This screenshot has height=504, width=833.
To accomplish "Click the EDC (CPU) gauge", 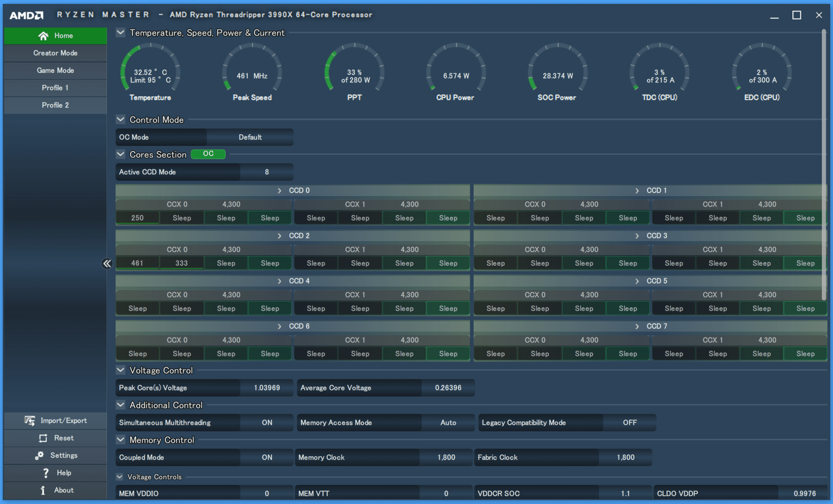I will tap(762, 72).
